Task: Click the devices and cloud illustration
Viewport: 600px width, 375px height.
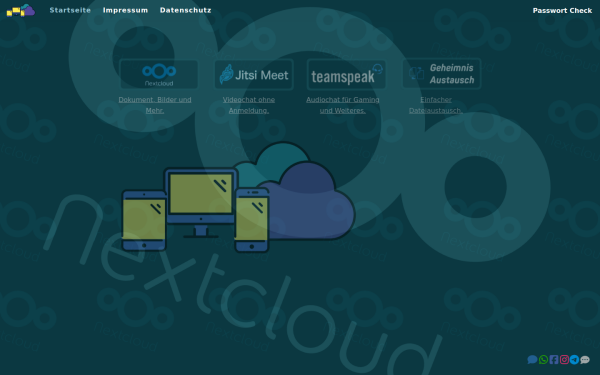Action: (x=238, y=197)
